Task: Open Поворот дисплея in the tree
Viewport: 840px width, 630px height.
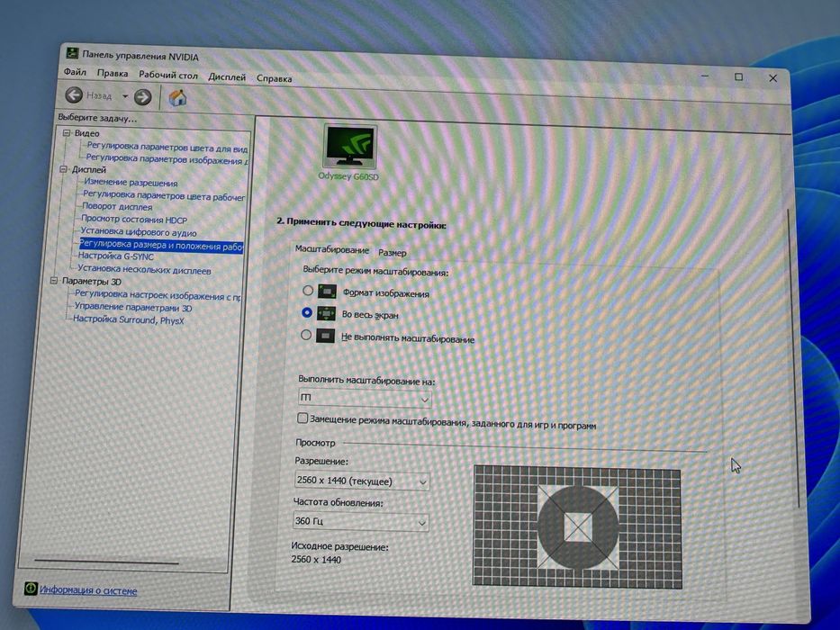Action: point(117,206)
